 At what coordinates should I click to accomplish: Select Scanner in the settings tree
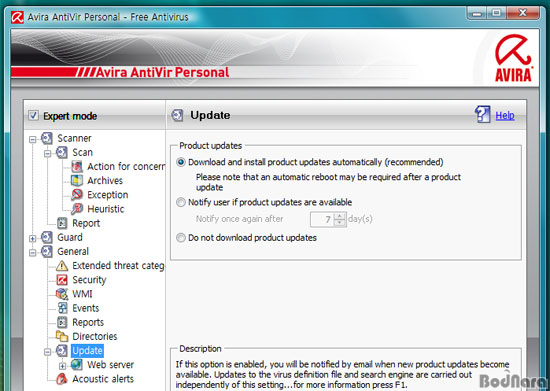tap(74, 138)
